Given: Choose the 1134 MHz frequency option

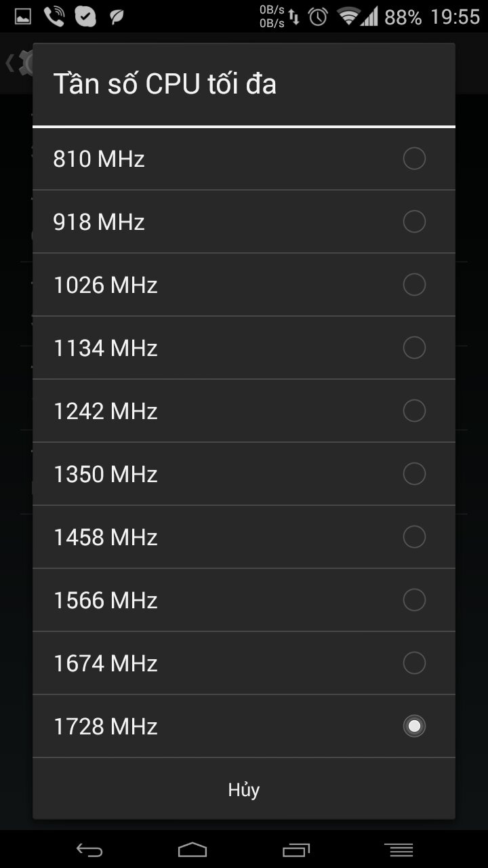Looking at the screenshot, I should tap(244, 348).
